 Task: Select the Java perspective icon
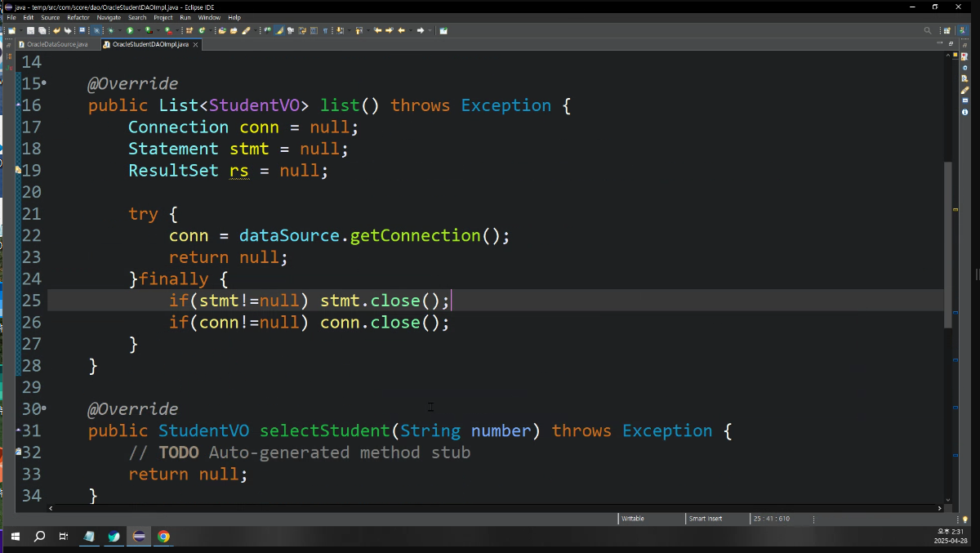[964, 30]
